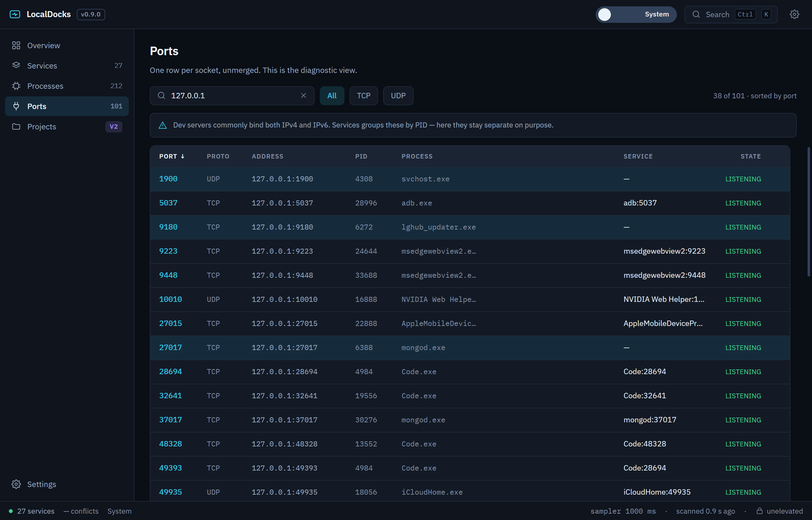Click the search magnifier icon in header

pos(696,14)
